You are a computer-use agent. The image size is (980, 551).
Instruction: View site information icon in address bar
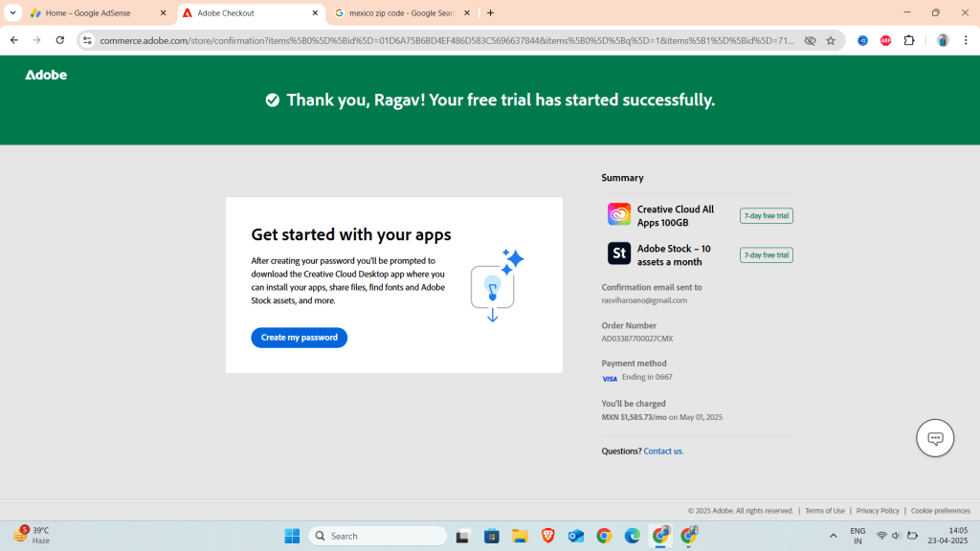[87, 40]
